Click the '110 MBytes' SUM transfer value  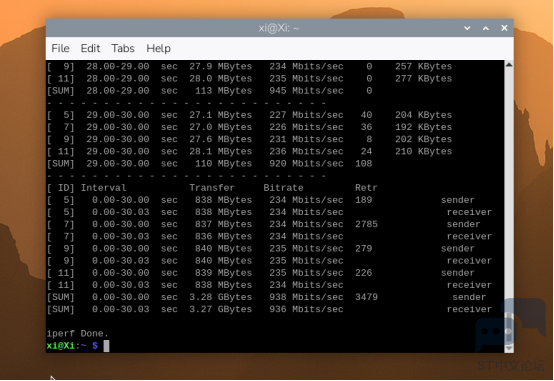tap(223, 164)
